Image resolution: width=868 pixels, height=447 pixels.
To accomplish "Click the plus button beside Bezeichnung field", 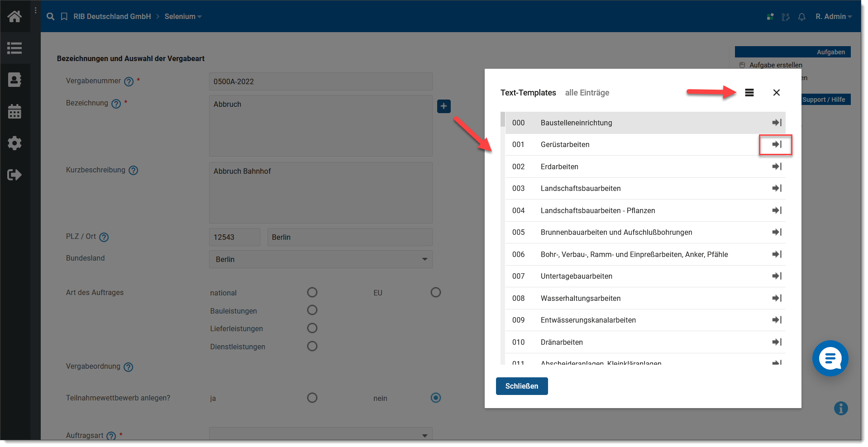I will pyautogui.click(x=444, y=106).
